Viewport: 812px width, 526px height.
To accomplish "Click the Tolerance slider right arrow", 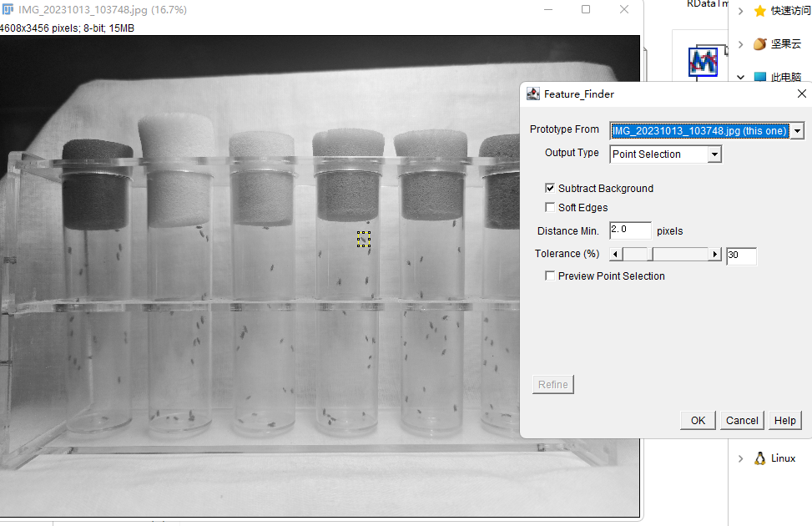I will (x=714, y=255).
